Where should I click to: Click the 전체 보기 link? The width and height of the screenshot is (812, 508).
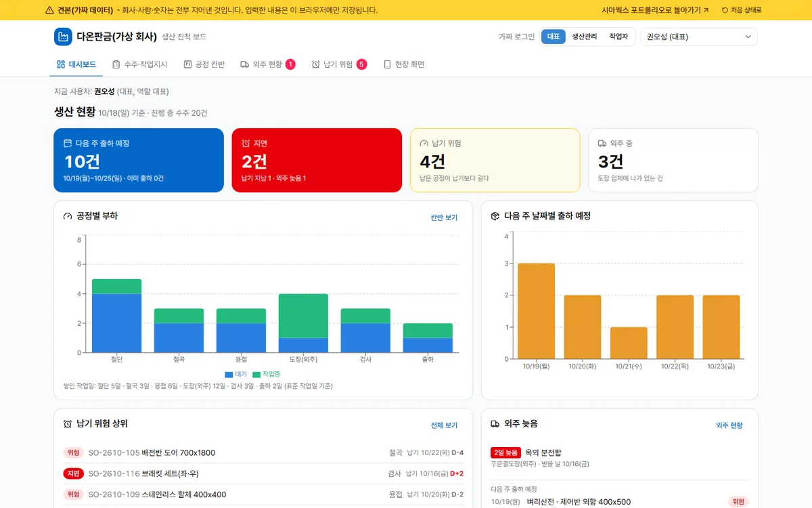(444, 425)
